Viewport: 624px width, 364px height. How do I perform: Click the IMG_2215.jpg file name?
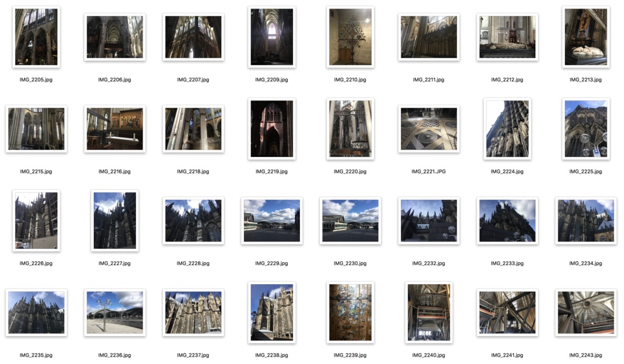(36, 171)
